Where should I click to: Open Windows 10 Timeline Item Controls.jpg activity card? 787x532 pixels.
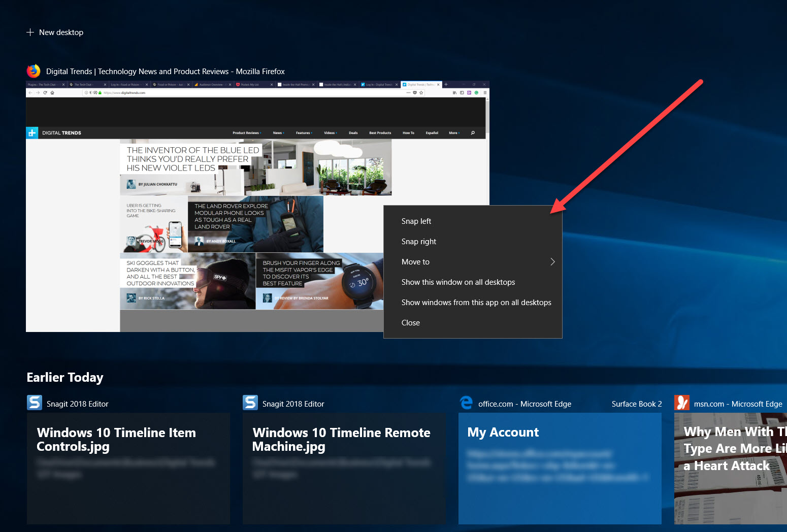tap(128, 469)
